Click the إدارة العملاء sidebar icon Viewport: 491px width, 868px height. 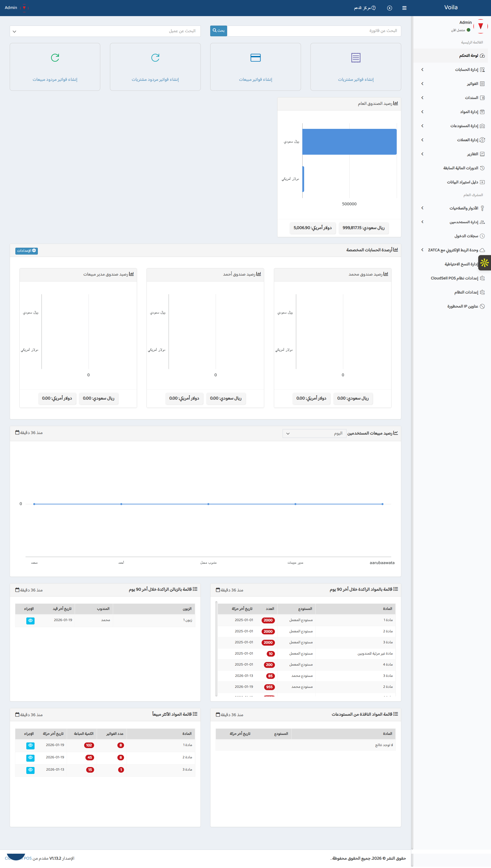coord(482,140)
